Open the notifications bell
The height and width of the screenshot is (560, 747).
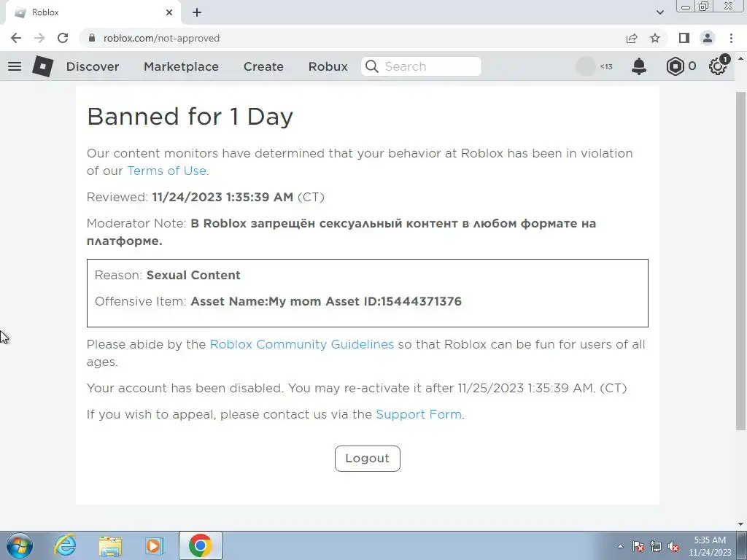(639, 66)
